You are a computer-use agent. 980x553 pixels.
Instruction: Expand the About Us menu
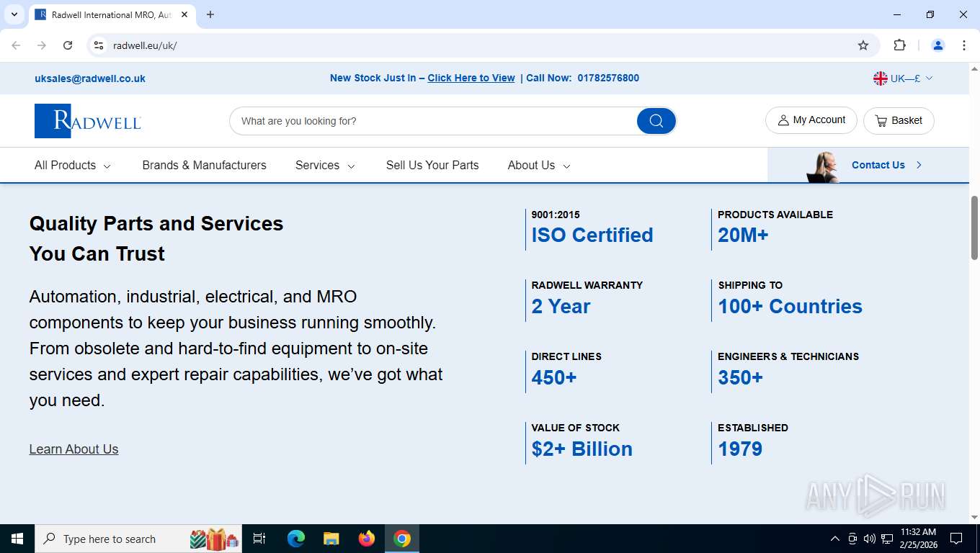coord(539,165)
